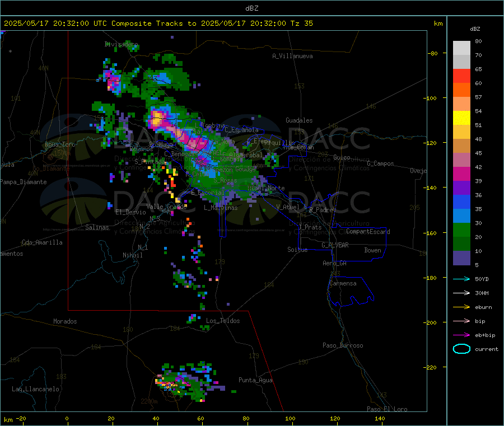Click the 'Agua_Toro' place label
Image resolution: width=504 pixels, height=426 pixels.
tap(60, 144)
